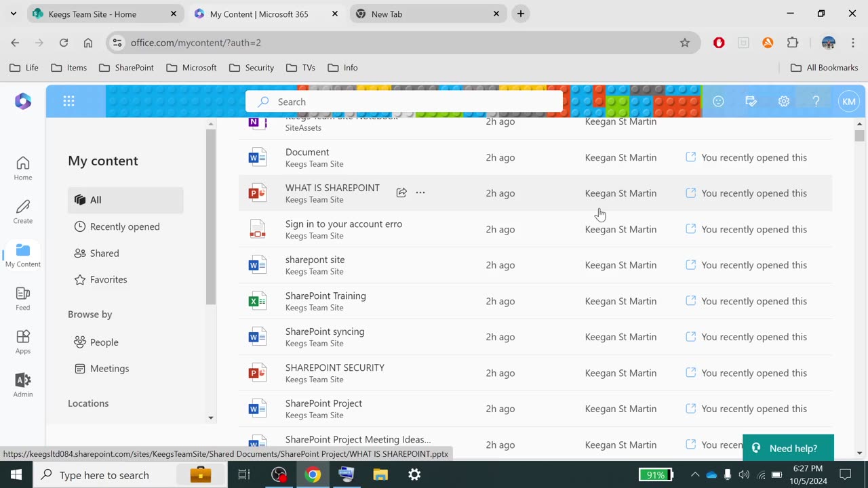The image size is (868, 488).
Task: Open the feedback smiley icon
Action: [x=718, y=102]
